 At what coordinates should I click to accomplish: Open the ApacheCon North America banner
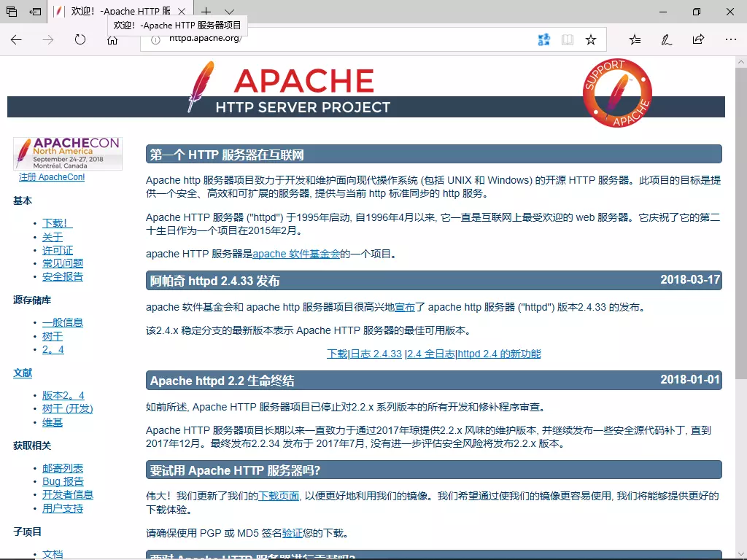(x=68, y=153)
